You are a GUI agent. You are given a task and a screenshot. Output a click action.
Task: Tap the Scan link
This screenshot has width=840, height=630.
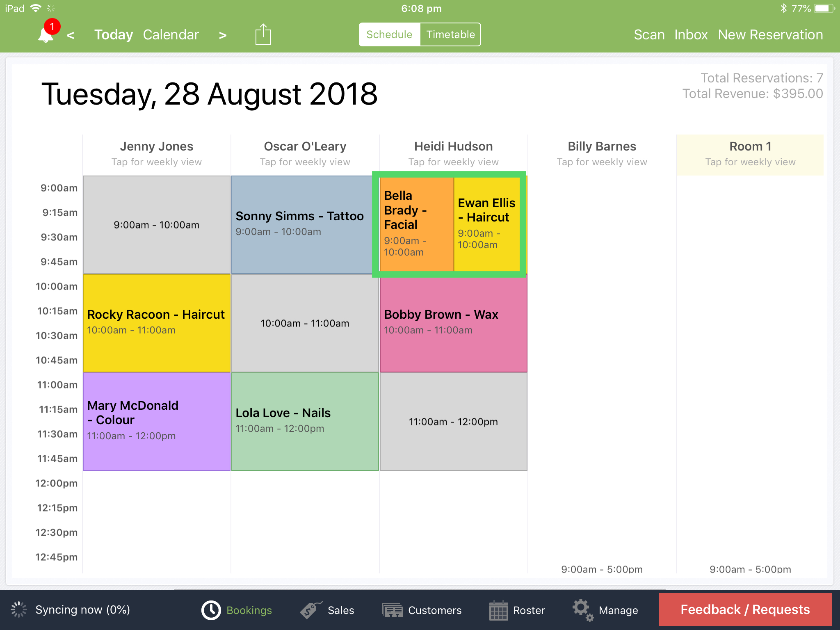(x=649, y=34)
